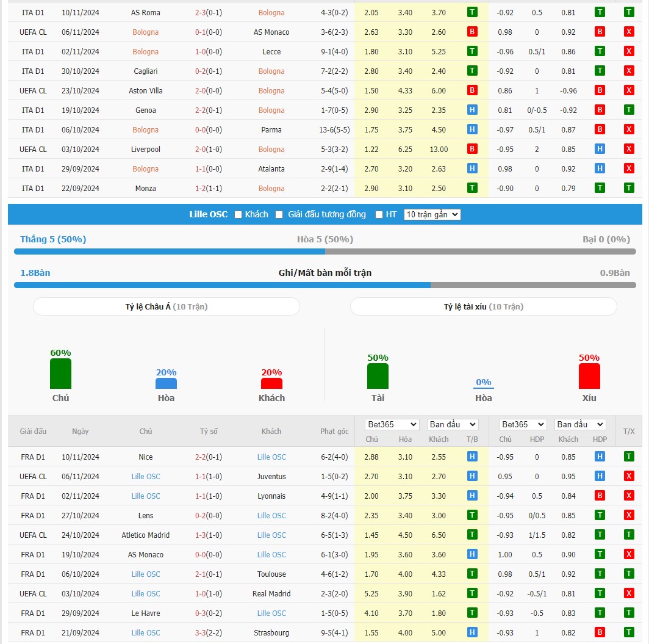Click the red X over/under badge in Atalanta row
Screen dimensions: 649x644
(629, 168)
